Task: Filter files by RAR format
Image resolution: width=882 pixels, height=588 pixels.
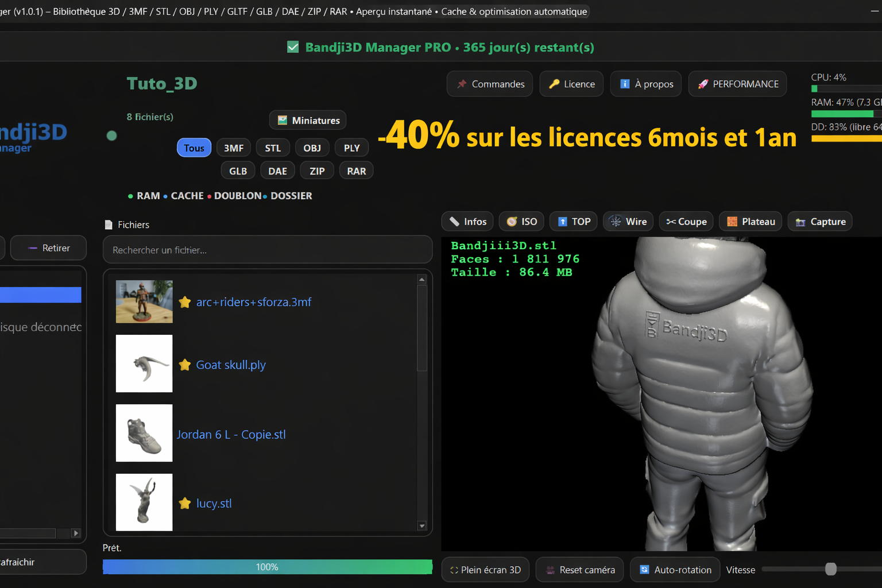Action: [357, 171]
